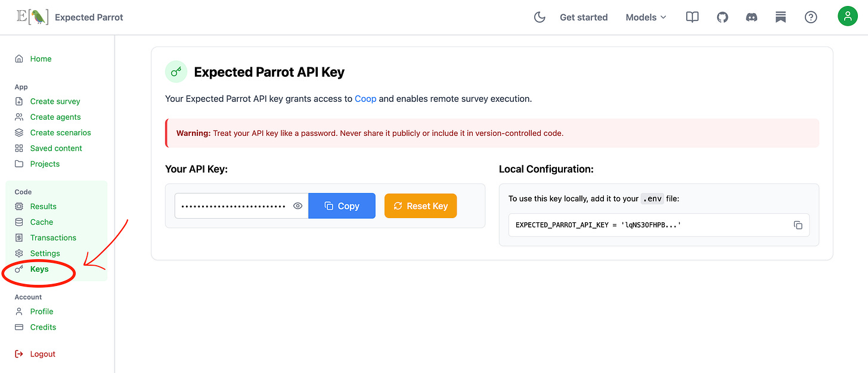This screenshot has height=373, width=868.
Task: Open documentation via the book icon
Action: [x=692, y=17]
